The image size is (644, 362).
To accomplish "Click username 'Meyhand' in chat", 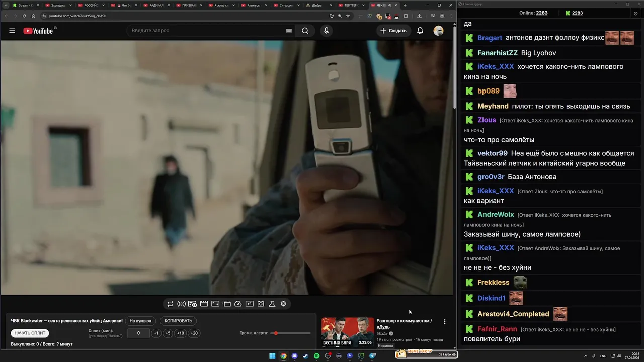I will (493, 106).
